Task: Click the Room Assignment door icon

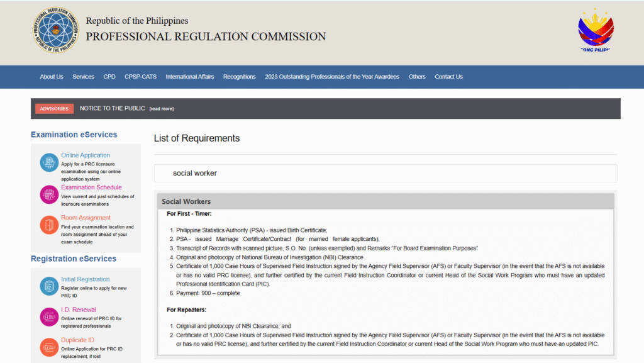Action: (x=49, y=225)
